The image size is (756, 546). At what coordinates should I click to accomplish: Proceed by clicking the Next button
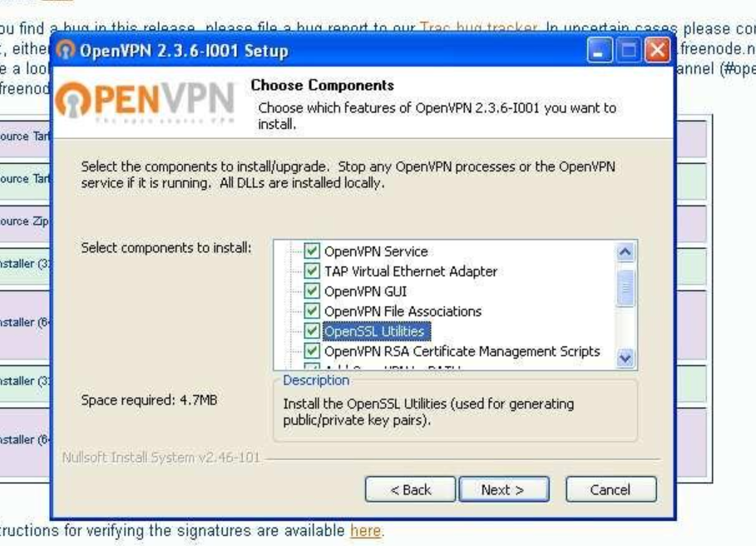click(x=503, y=489)
